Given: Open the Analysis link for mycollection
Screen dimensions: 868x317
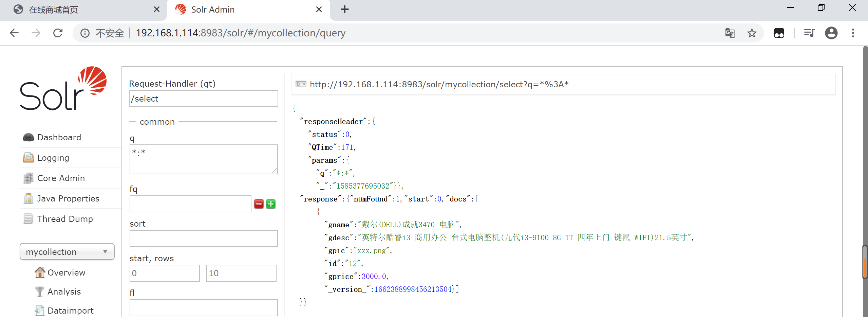Looking at the screenshot, I should pyautogui.click(x=64, y=292).
